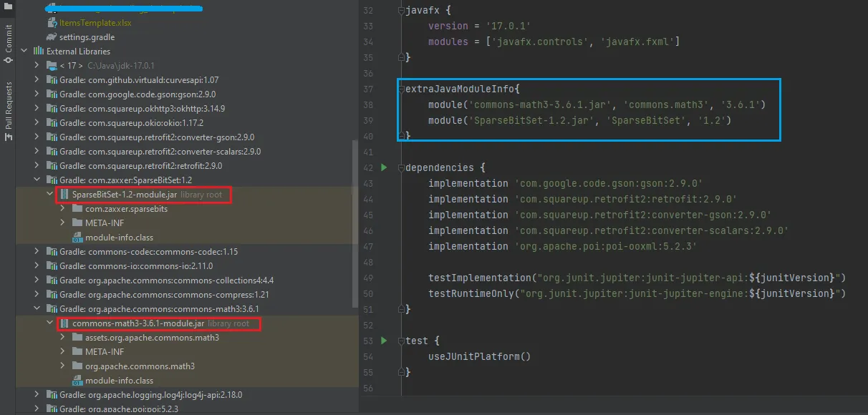Collapse the commons-math3-3.6.1-module.jar node
The image size is (868, 415).
tap(50, 323)
